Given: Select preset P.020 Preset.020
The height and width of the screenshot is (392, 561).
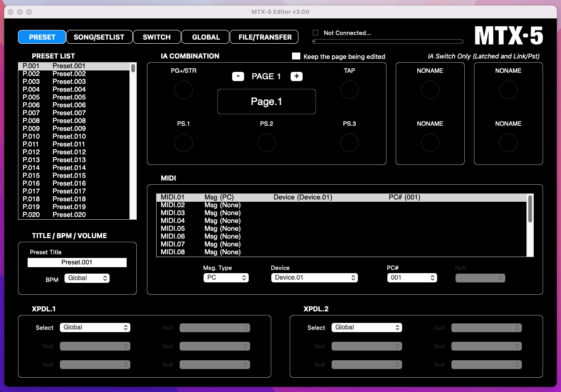Looking at the screenshot, I should point(74,215).
